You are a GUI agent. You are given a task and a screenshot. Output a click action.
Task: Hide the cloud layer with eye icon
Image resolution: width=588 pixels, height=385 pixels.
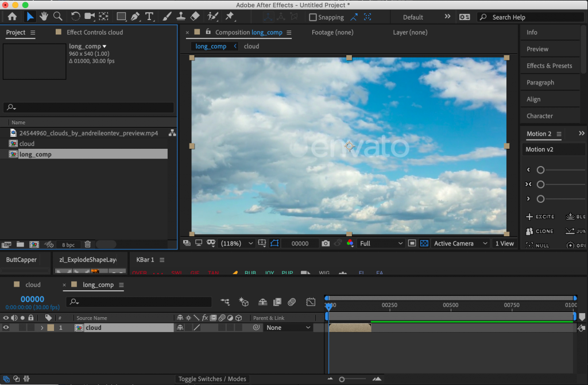tap(6, 328)
